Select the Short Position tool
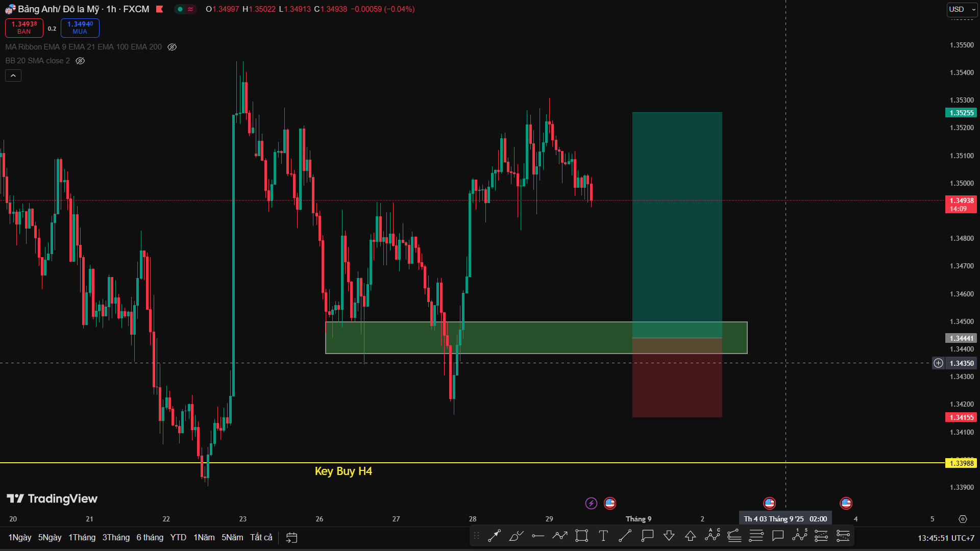980x551 pixels. tap(843, 536)
